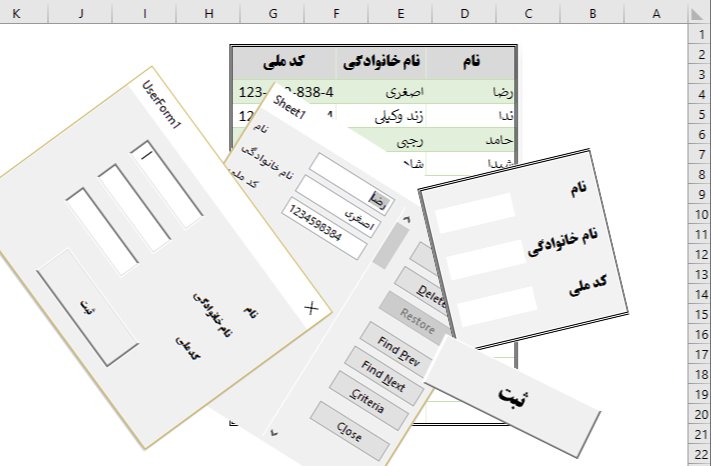The image size is (711, 466).
Task: Select column G header
Action: click(x=273, y=14)
